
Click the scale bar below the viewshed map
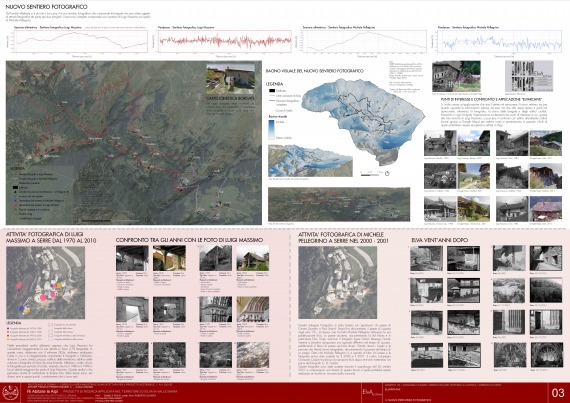[x=370, y=174]
